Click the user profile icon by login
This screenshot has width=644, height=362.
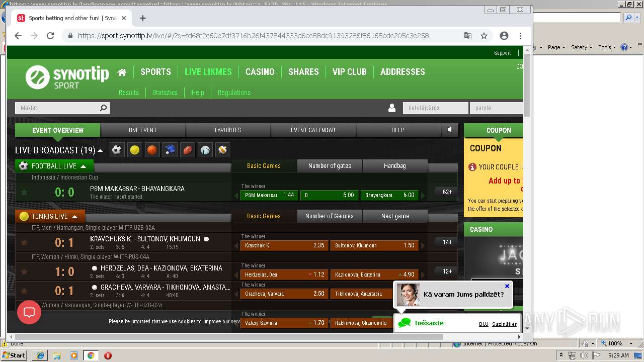pyautogui.click(x=392, y=108)
